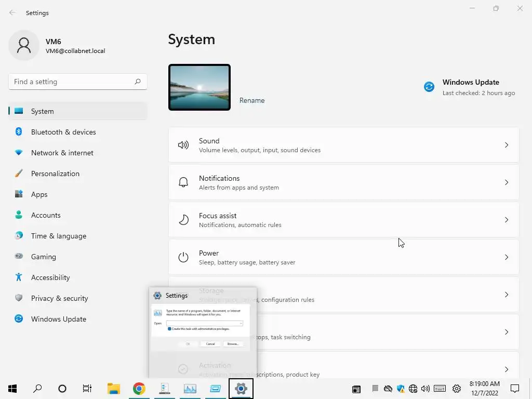
Task: Open the performance graph taskbar app
Action: [x=190, y=389]
